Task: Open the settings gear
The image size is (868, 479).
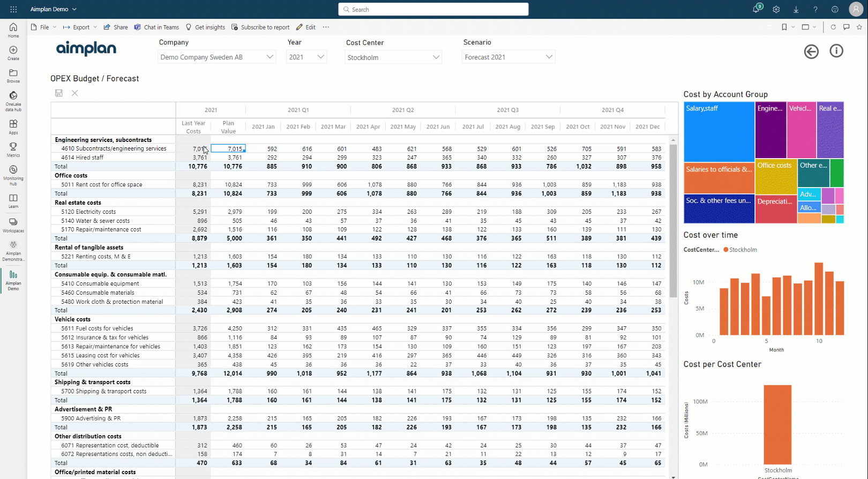Action: coord(776,9)
